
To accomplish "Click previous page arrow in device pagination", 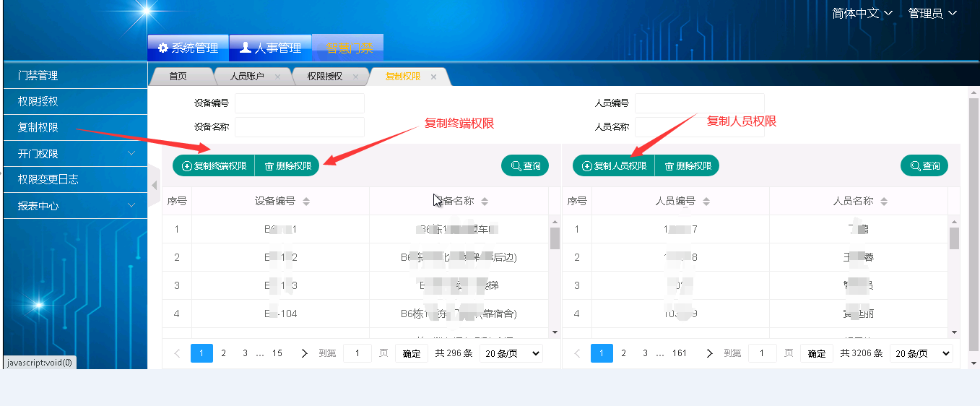I will (178, 353).
